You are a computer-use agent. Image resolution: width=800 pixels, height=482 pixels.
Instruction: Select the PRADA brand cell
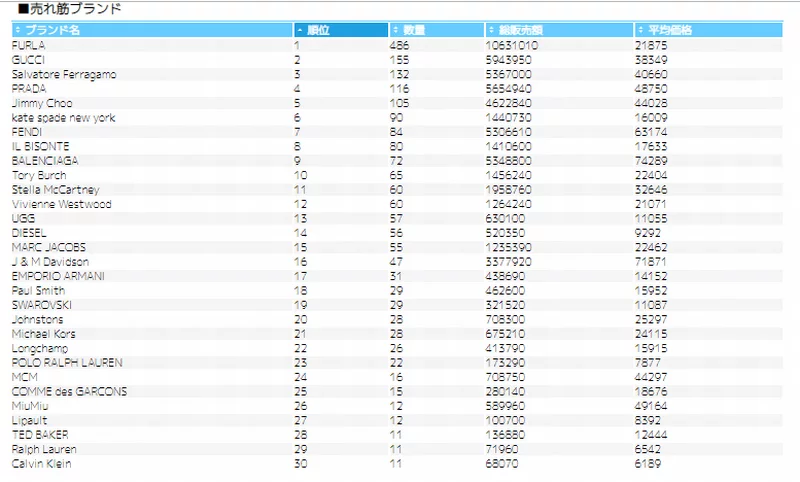[28, 89]
